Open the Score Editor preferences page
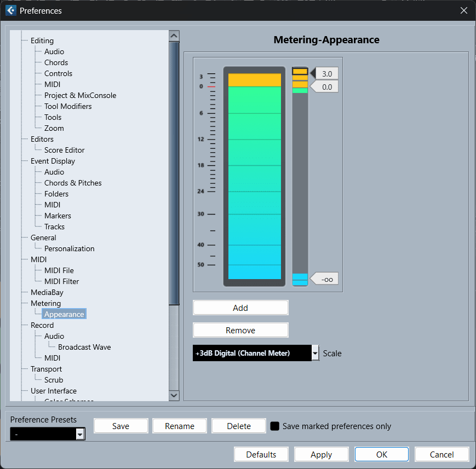 tap(64, 150)
